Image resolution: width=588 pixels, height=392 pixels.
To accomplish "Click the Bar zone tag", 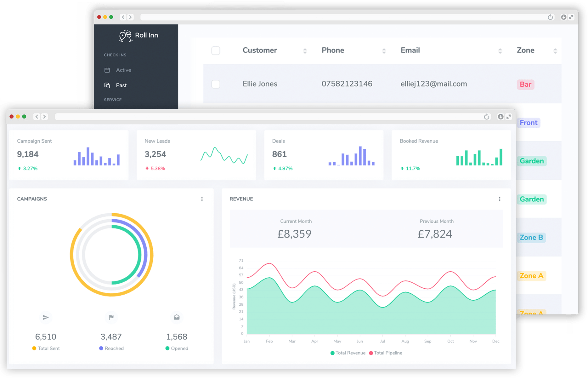I will click(525, 84).
